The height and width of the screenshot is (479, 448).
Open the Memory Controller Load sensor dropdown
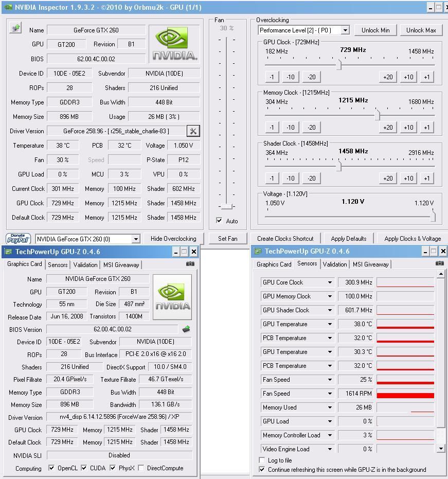pos(330,435)
